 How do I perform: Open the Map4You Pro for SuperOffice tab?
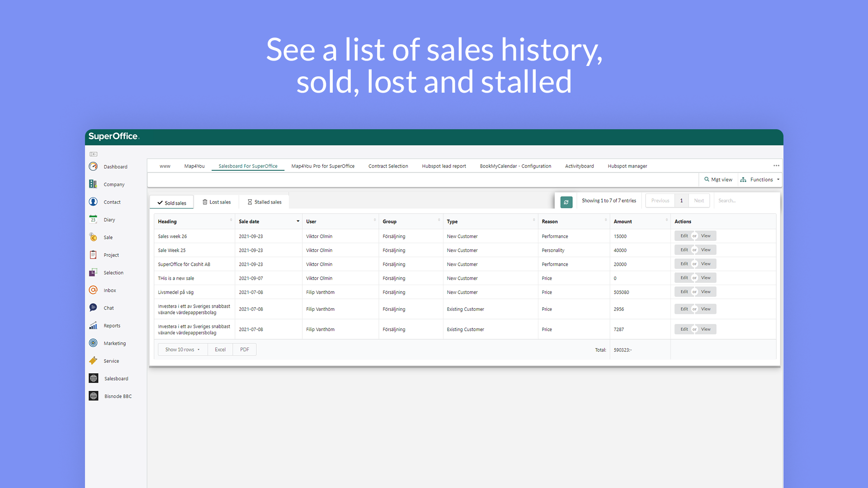click(323, 166)
